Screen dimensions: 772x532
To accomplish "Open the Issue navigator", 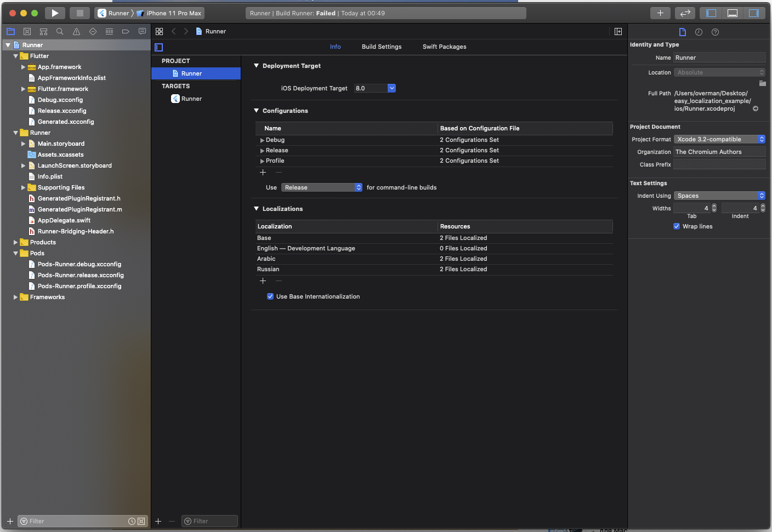I will click(x=76, y=31).
